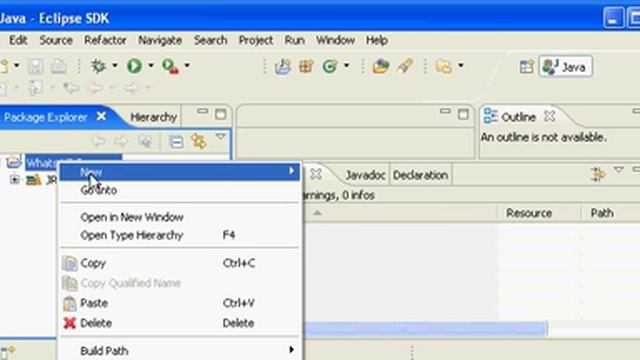Choose Go Into from context menu
This screenshot has height=360, width=640.
99,190
